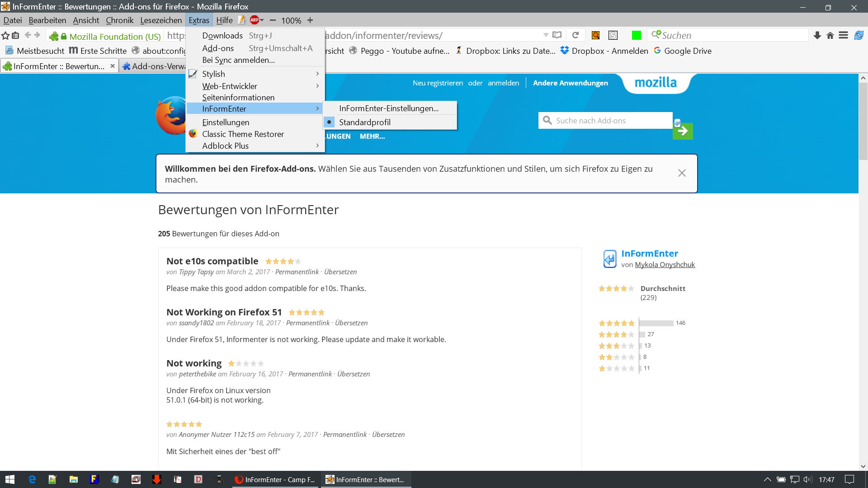
Task: Click the Adblock Plus ABP icon
Action: [x=255, y=20]
